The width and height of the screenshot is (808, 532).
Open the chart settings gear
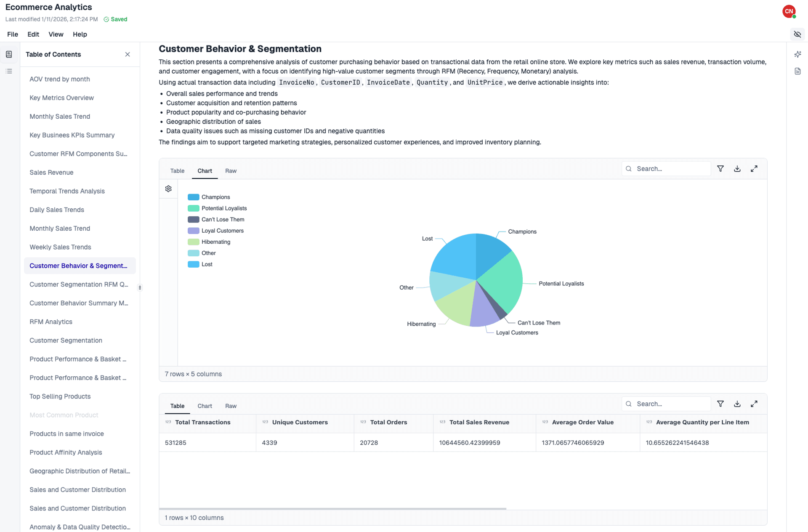coord(168,189)
